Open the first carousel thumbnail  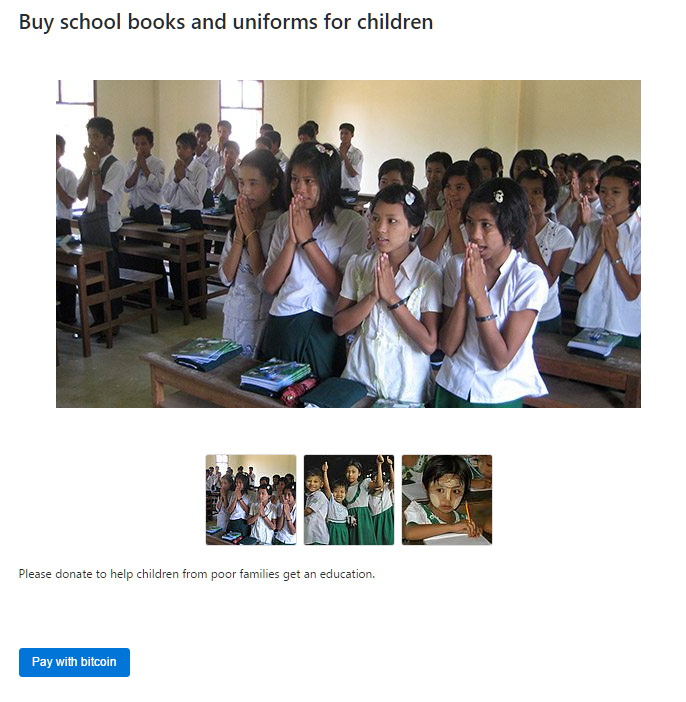(x=251, y=500)
